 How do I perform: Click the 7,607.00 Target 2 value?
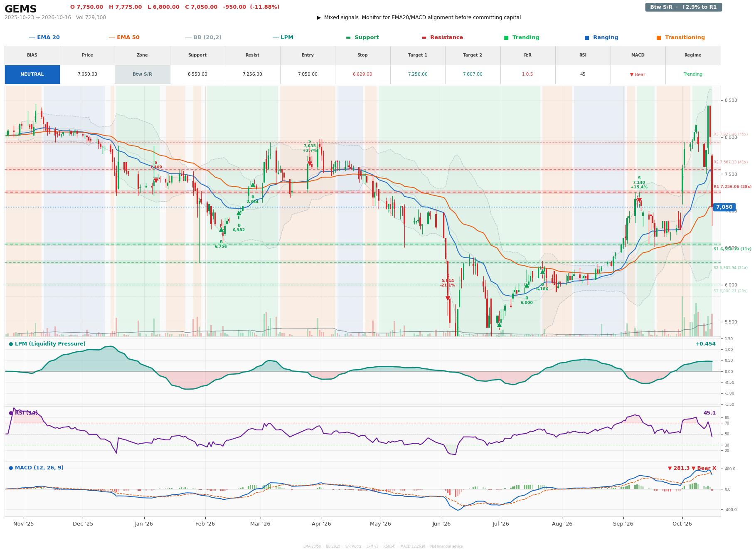pos(473,74)
